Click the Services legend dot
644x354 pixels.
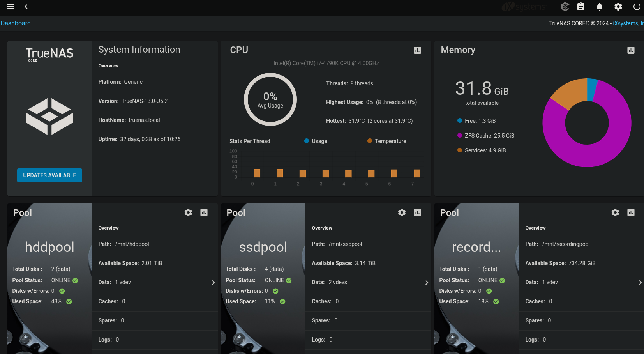point(460,150)
